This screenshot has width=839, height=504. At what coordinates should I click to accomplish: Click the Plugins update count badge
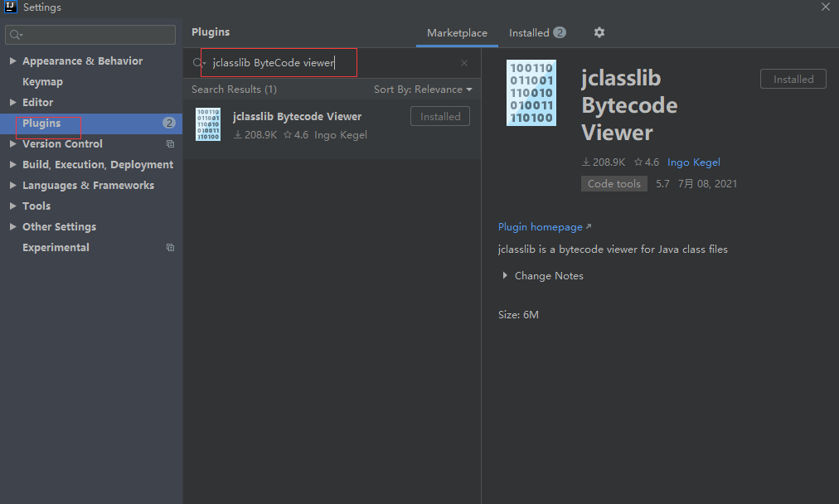(x=168, y=123)
